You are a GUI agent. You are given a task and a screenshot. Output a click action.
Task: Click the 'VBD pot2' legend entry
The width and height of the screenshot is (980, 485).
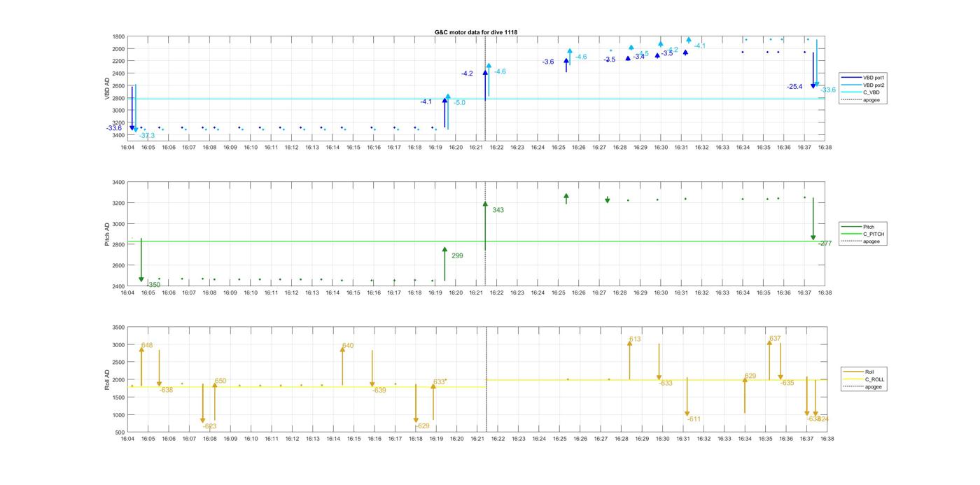874,85
